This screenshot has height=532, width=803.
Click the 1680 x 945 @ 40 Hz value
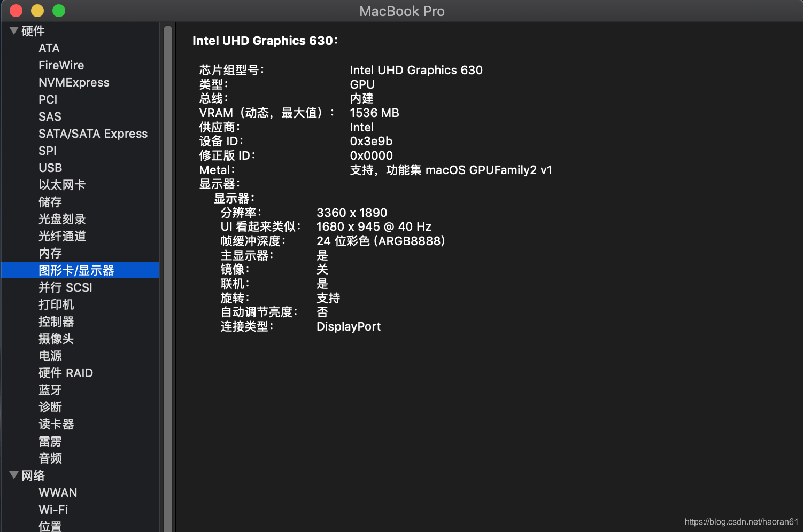374,226
